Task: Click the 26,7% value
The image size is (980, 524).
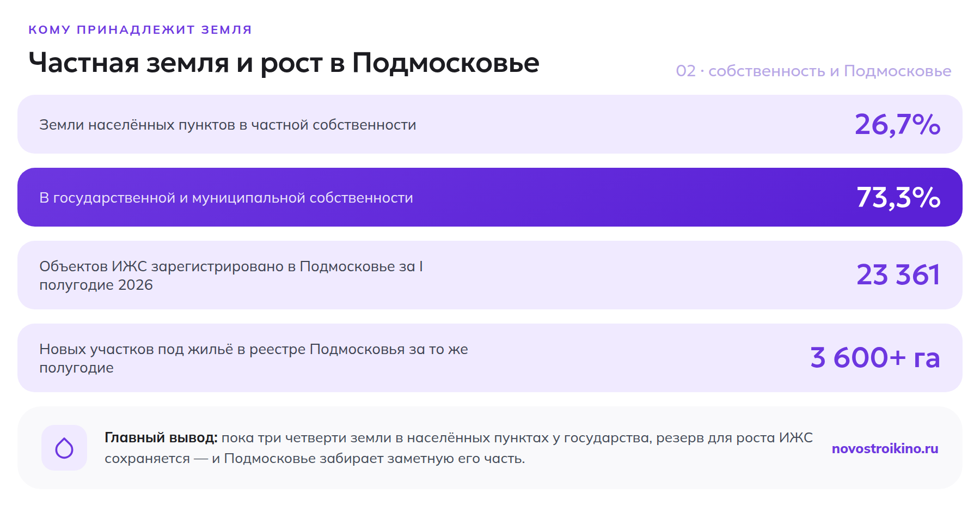Action: click(897, 124)
